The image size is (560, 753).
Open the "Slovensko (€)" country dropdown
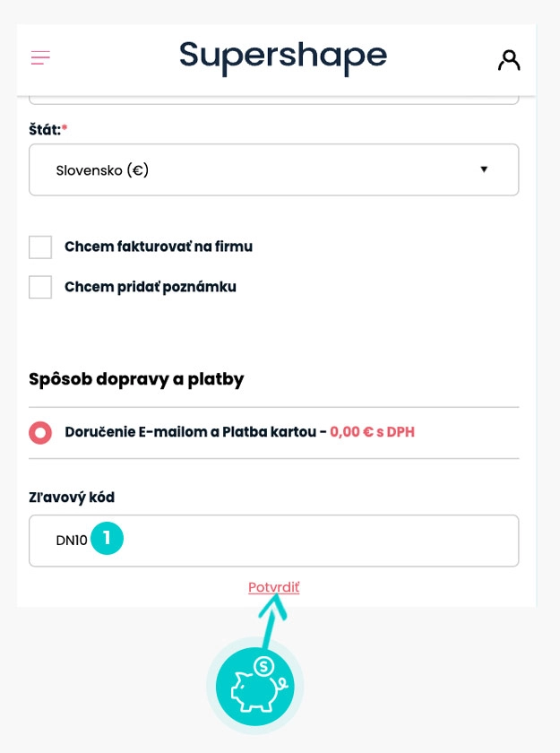coord(273,169)
